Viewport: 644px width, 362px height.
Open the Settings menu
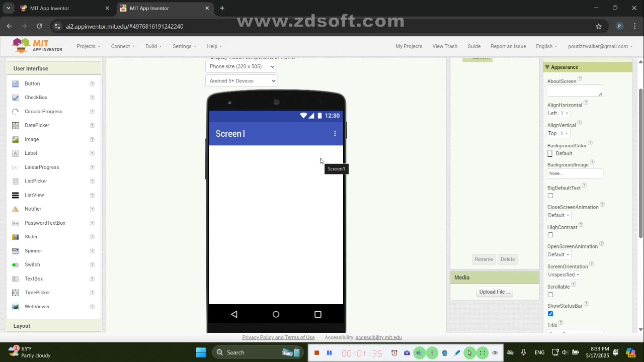184,46
